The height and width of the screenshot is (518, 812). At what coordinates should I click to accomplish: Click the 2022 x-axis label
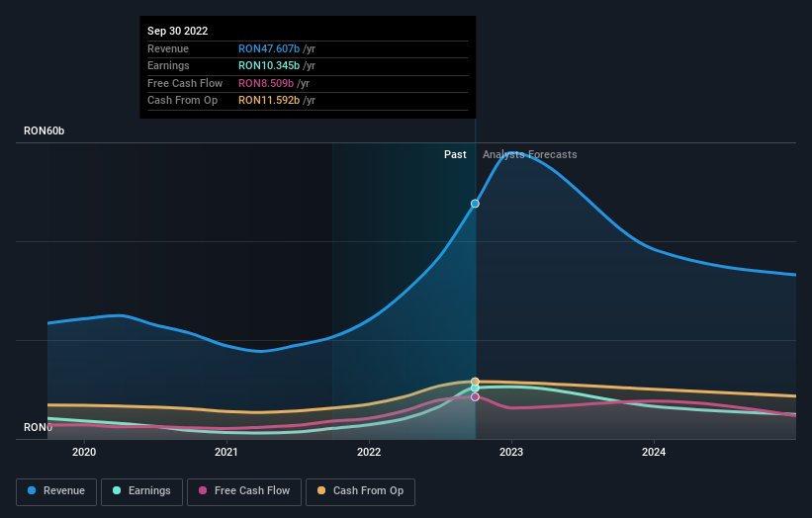369,452
